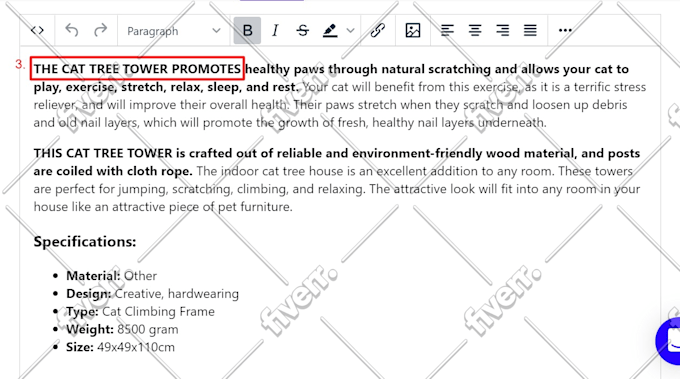Select the 'Design: Creative, hardwearing' bullet
The height and width of the screenshot is (379, 680).
pyautogui.click(x=152, y=294)
